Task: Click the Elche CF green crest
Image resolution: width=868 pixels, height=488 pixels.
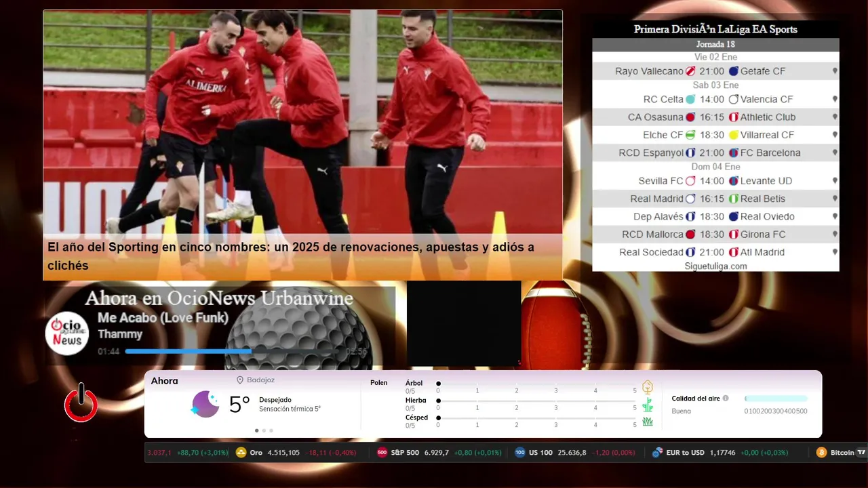Action: [690, 135]
